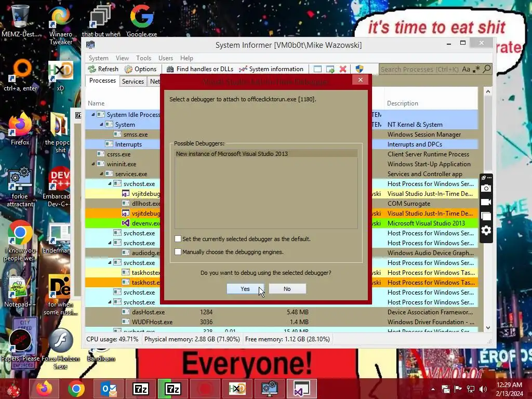Click Bandicam screenshot camera icon
Viewport: 532px width, 399px height.
[486, 188]
